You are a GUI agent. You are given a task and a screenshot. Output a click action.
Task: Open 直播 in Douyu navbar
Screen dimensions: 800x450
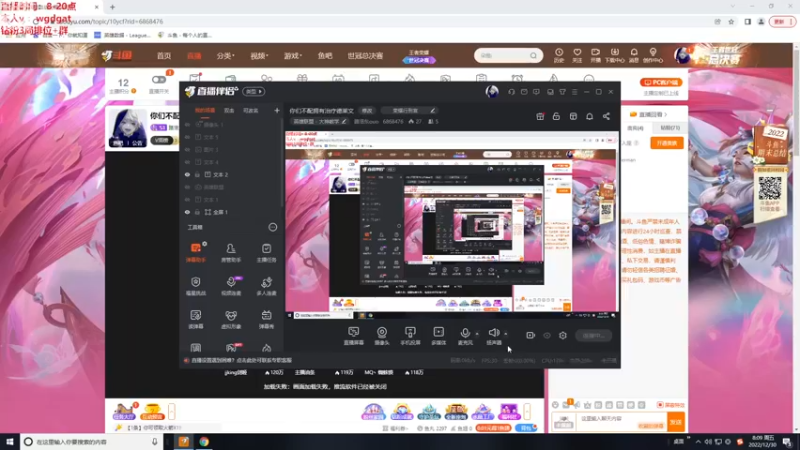194,56
